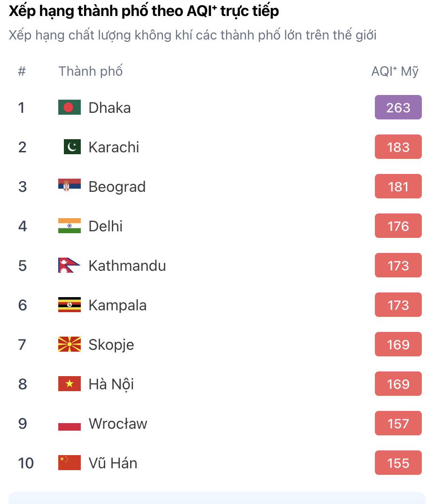Click the "Thành phố" column header

coord(91,71)
